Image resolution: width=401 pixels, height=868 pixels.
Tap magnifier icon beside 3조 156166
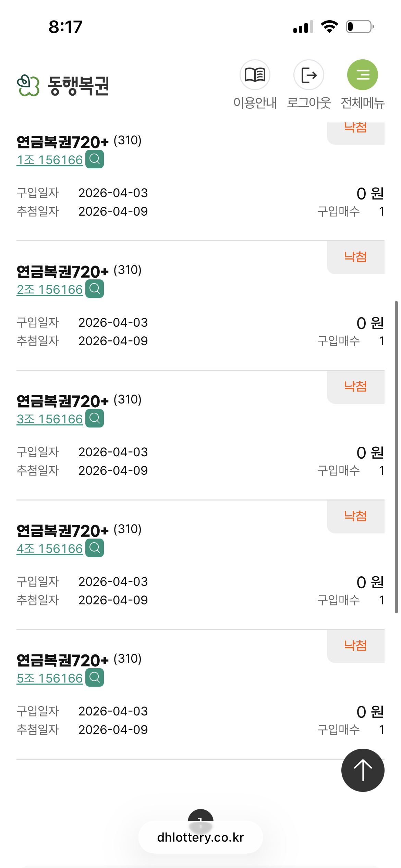pyautogui.click(x=95, y=419)
